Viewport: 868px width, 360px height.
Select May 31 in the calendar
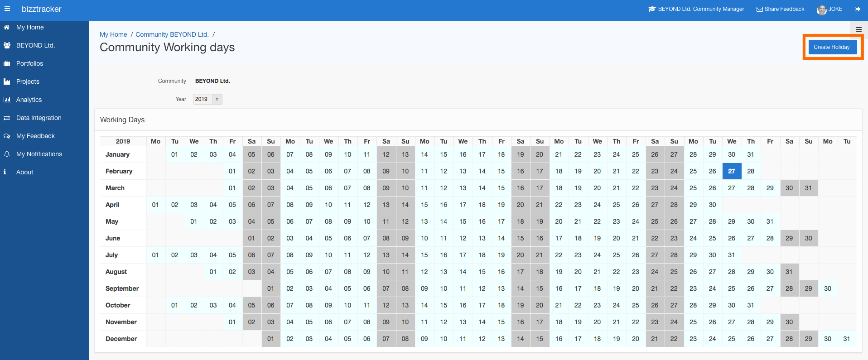coord(770,221)
